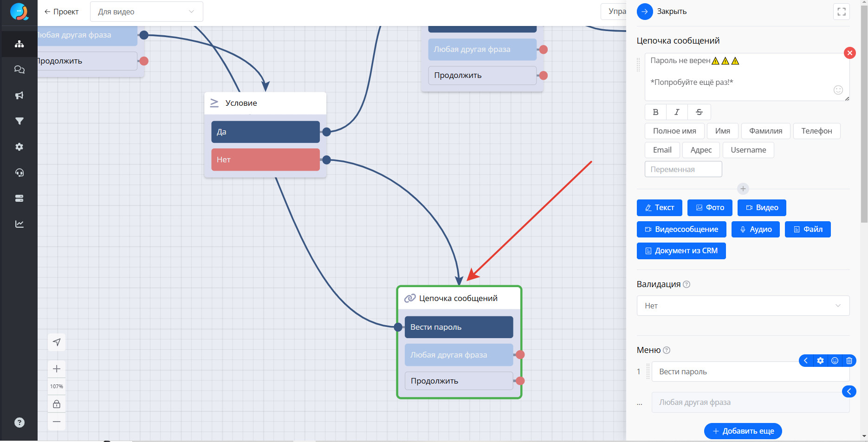Open the 'Для видео' project dropdown
Viewport: 868px width, 442px height.
pos(146,12)
